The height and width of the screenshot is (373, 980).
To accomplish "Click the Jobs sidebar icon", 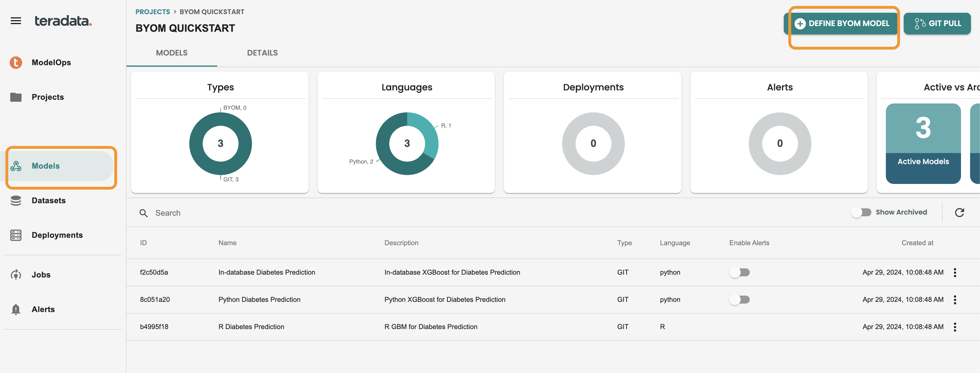I will 16,275.
